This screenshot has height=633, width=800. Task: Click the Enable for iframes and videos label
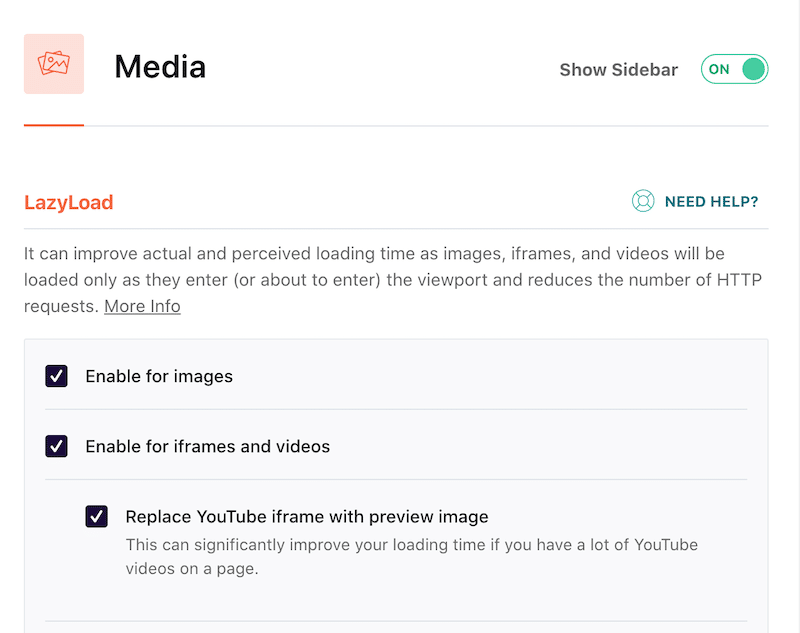207,447
